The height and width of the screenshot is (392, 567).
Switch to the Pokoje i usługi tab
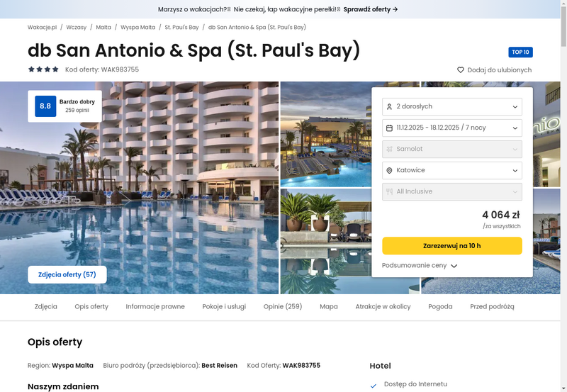coord(224,307)
